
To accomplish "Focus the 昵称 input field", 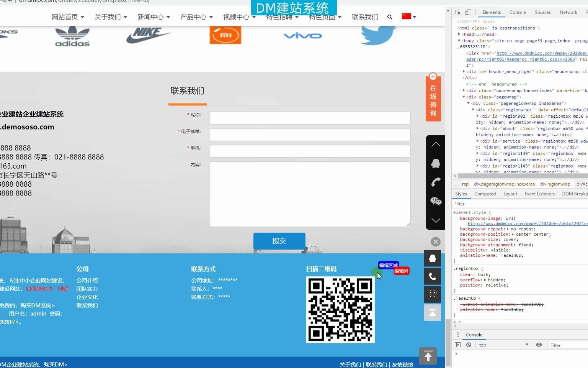I will [310, 118].
